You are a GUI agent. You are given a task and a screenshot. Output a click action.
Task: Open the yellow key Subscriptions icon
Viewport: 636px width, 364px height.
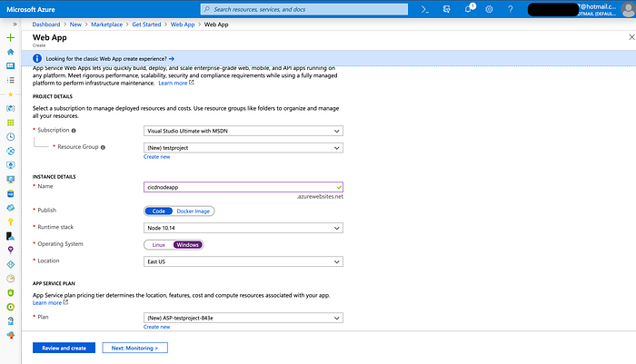pyautogui.click(x=11, y=221)
